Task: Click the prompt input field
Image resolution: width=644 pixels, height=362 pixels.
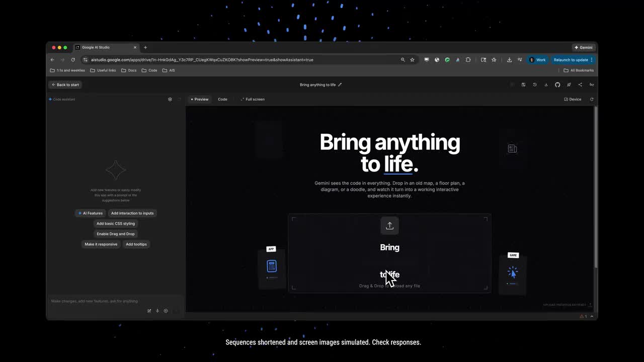Action: (x=115, y=301)
